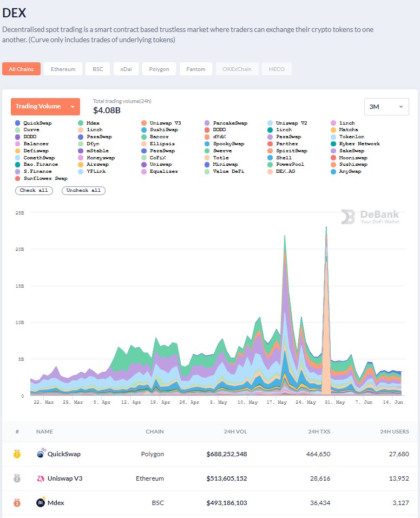Toggle the Sunflower Swap legend entry

[42, 178]
